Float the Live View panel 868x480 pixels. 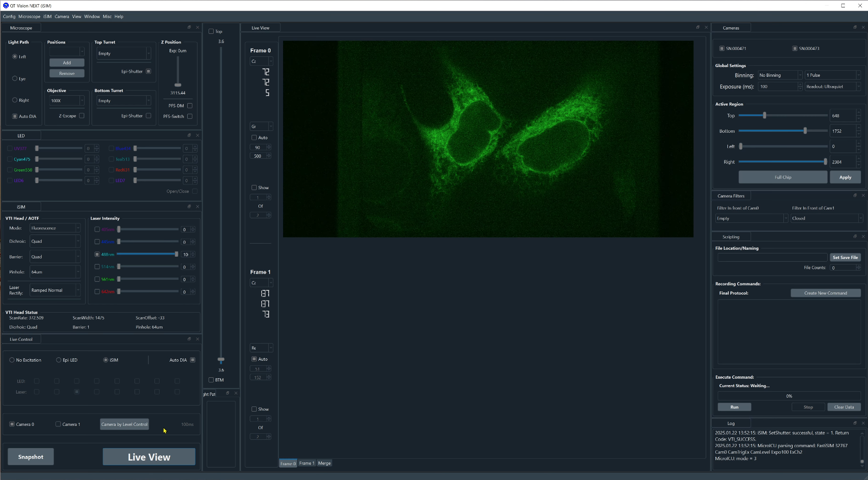[x=698, y=27]
